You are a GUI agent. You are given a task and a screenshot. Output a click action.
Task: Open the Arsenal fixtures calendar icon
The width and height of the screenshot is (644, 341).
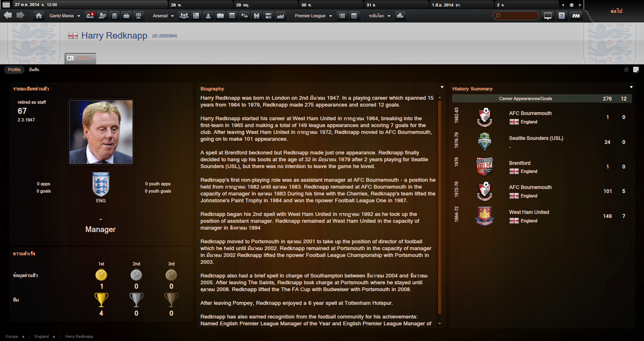(x=232, y=16)
